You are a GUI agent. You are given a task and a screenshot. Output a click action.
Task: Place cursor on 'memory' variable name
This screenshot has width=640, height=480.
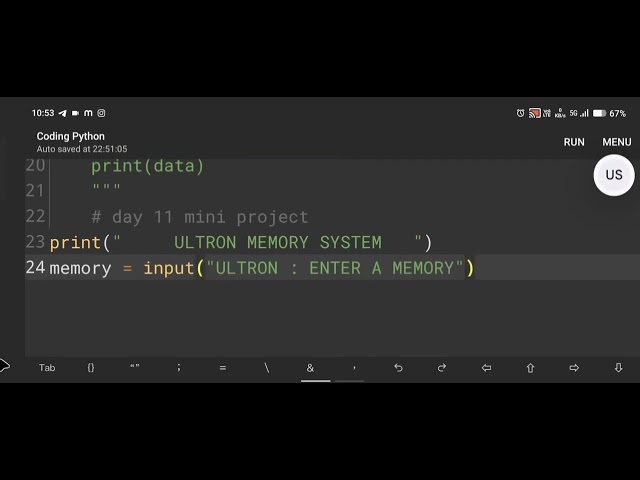pyautogui.click(x=80, y=269)
